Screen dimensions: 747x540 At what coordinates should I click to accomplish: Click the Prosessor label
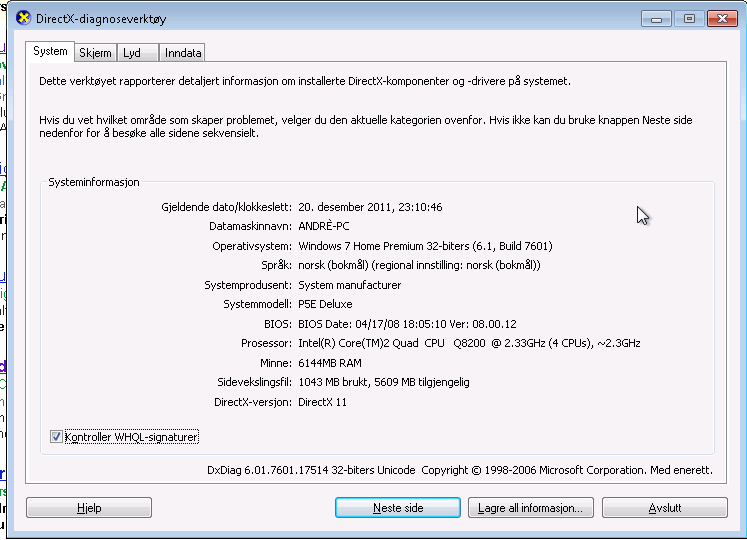point(266,344)
